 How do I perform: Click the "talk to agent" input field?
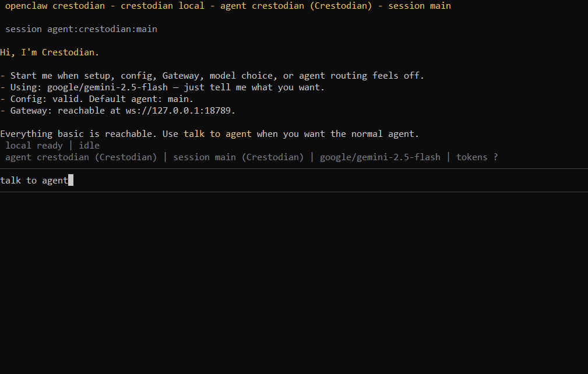[x=294, y=180]
